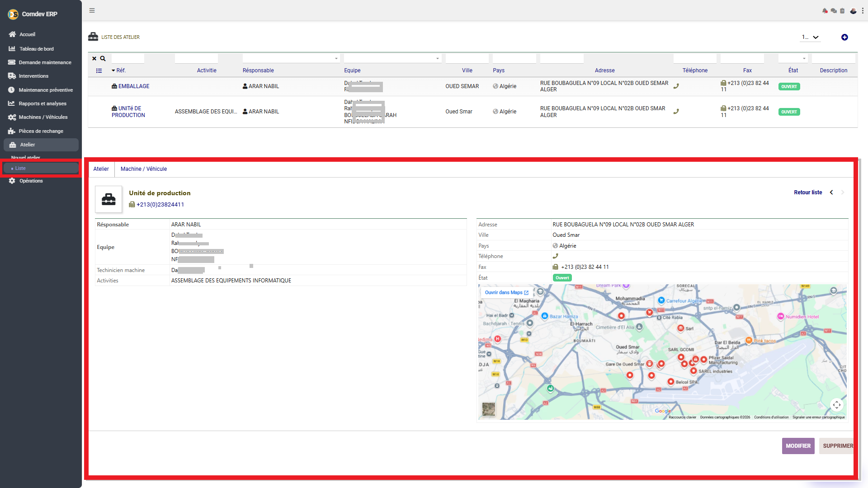Open Machines / Véhicules section
This screenshot has width=868, height=488.
[x=43, y=117]
